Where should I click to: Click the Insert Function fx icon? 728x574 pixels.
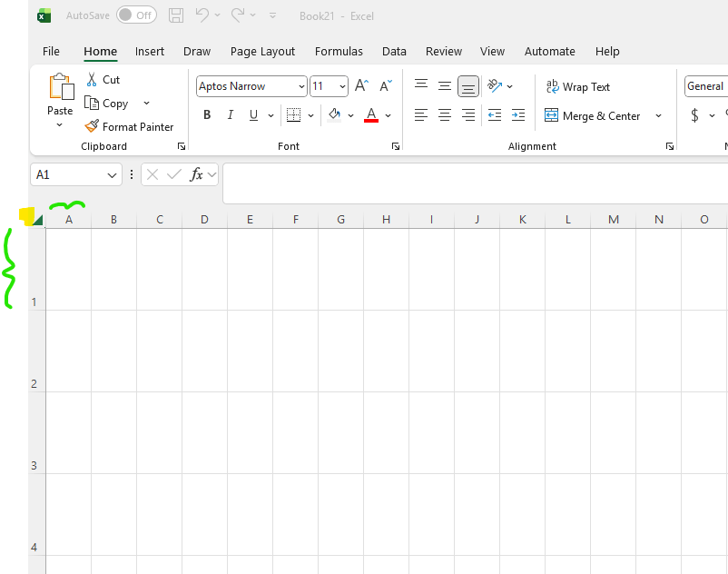point(196,174)
